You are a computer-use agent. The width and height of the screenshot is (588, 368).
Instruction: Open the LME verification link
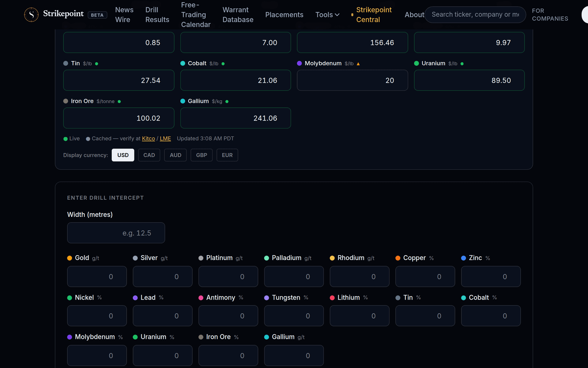[x=165, y=139]
